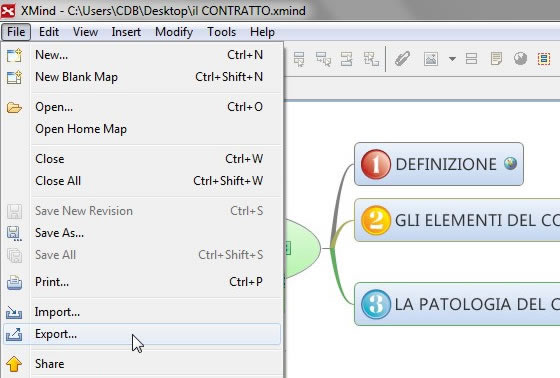The width and height of the screenshot is (560, 378).
Task: Select Open Home Map entry
Action: tap(142, 129)
